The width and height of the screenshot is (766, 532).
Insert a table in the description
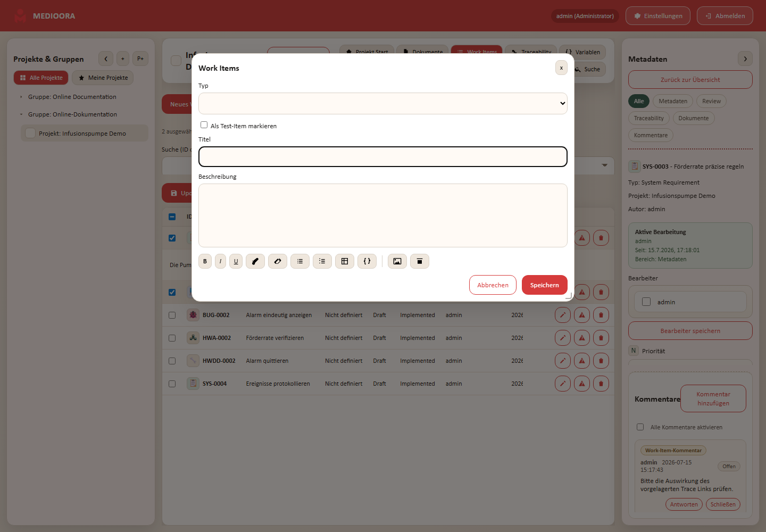(345, 261)
